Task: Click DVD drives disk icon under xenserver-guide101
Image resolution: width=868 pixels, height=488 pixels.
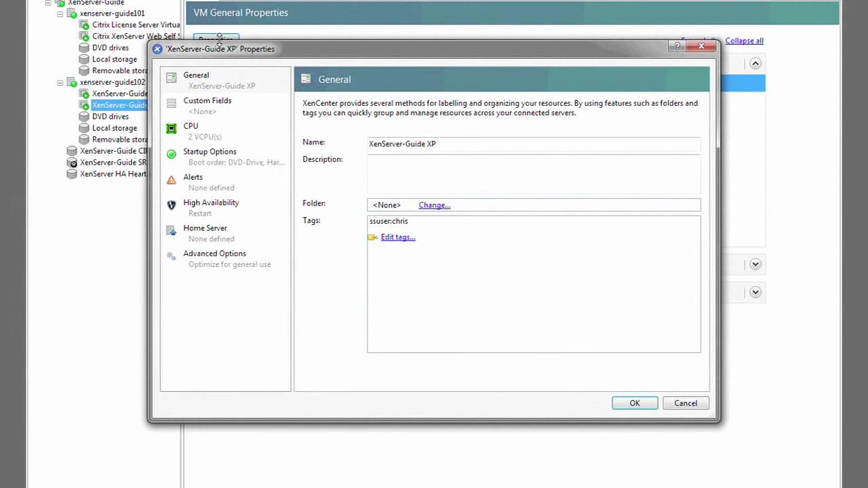Action: tap(84, 48)
